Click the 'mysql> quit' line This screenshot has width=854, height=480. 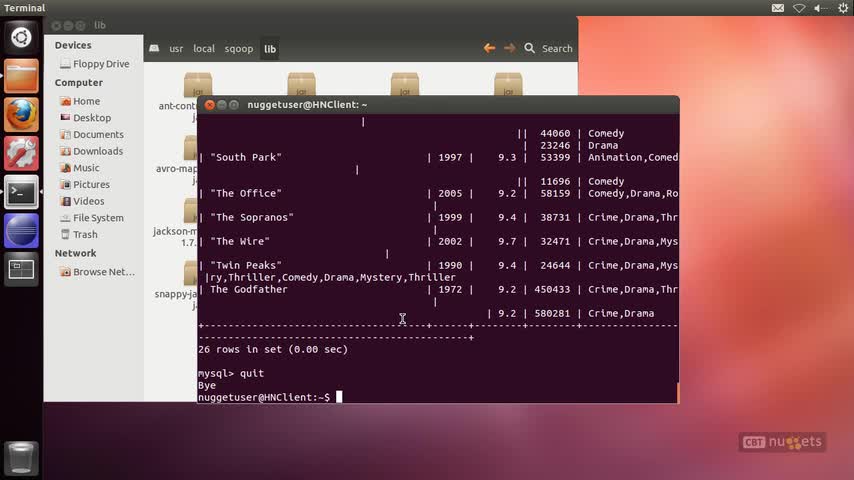(x=231, y=373)
